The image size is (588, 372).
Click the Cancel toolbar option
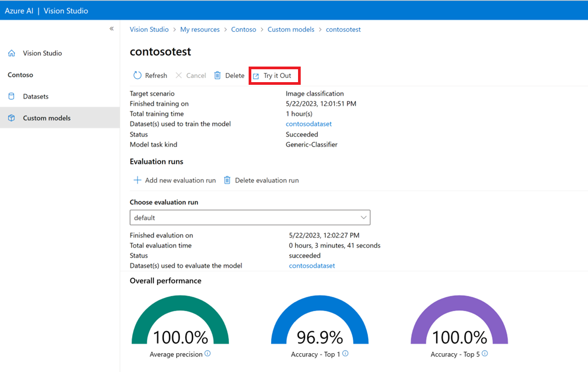click(191, 76)
